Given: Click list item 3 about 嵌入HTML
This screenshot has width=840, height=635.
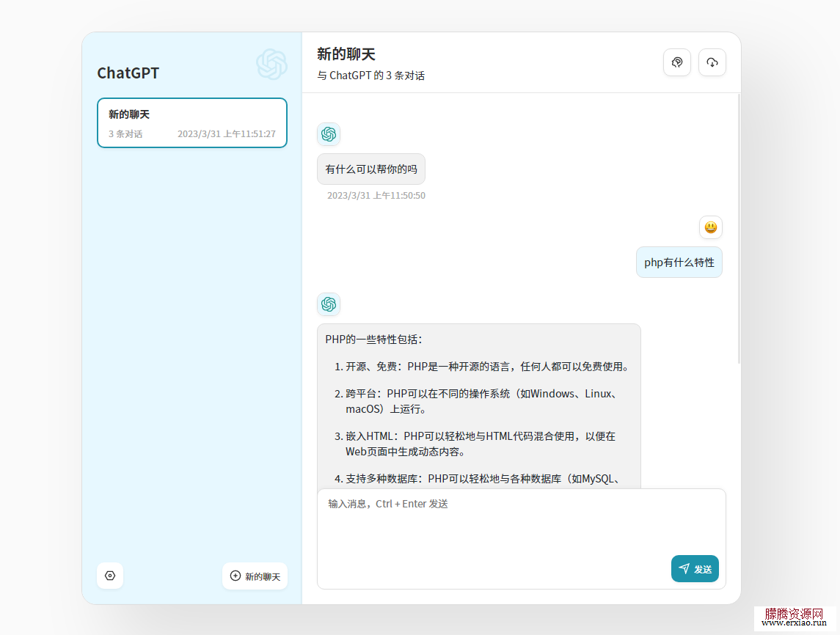Looking at the screenshot, I should coord(475,444).
